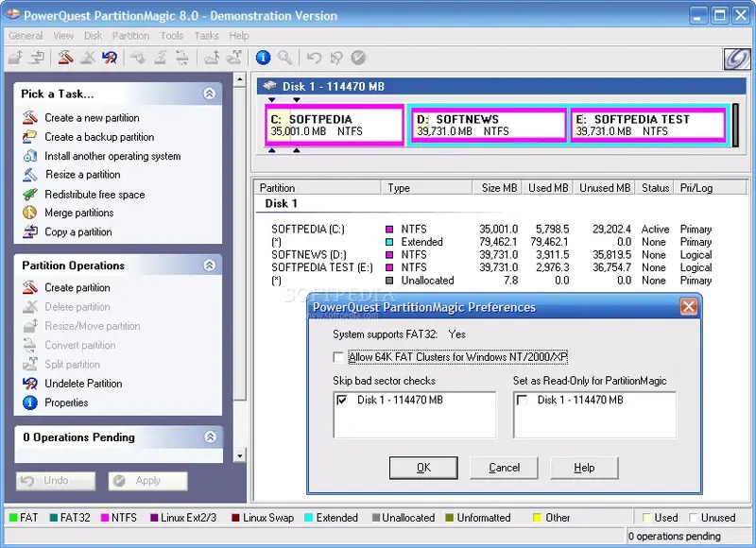756x548 pixels.
Task: Confirm preferences with OK button
Action: [423, 468]
